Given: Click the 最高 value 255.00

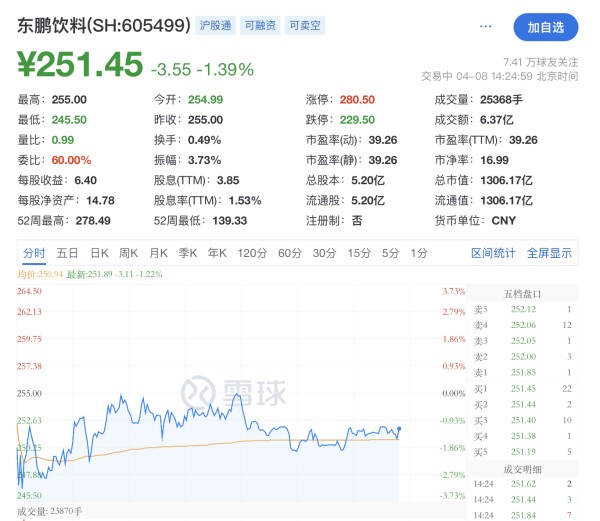Looking at the screenshot, I should click(x=69, y=100).
